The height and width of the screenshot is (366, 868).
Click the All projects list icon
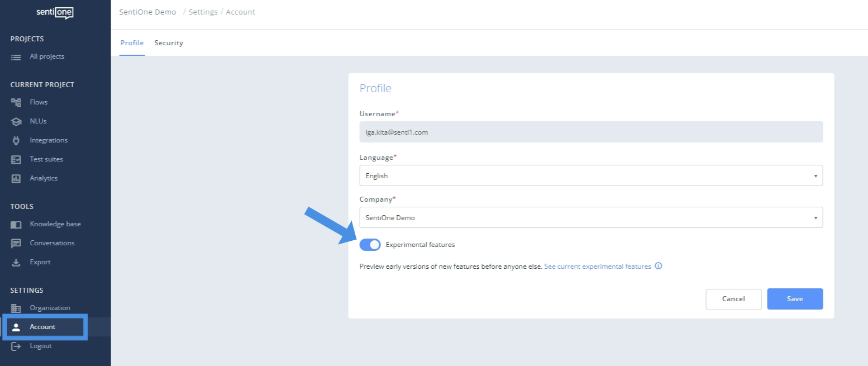tap(16, 57)
